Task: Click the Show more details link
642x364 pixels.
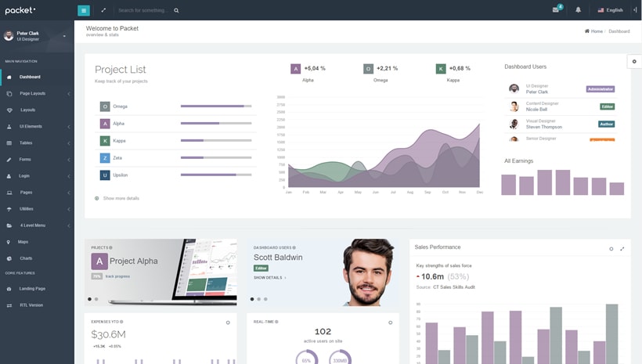Action: click(121, 198)
